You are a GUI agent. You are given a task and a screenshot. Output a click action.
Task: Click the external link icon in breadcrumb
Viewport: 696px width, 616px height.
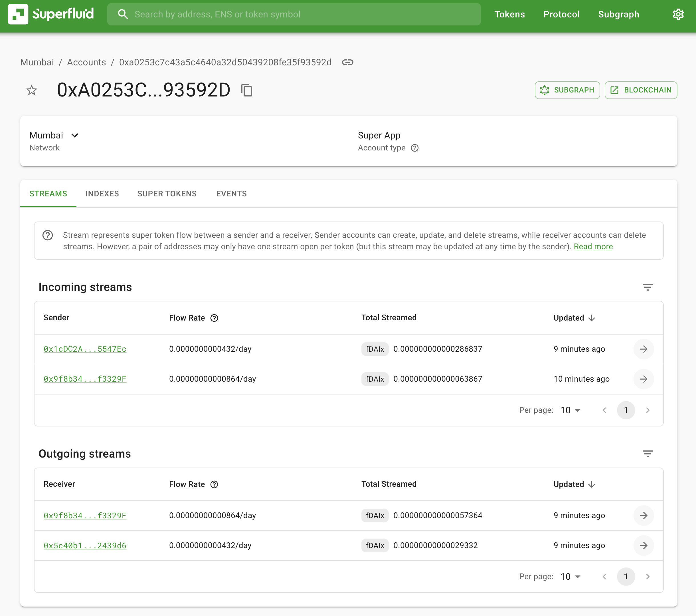point(348,63)
